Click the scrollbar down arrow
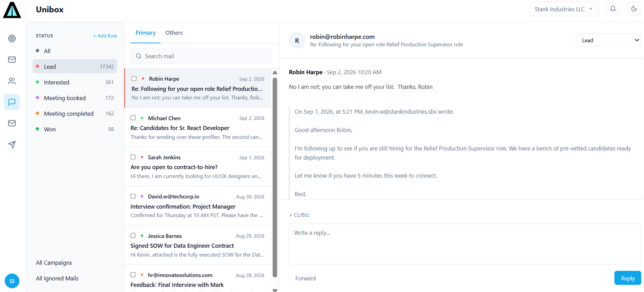This screenshot has height=292, width=644. click(x=275, y=290)
